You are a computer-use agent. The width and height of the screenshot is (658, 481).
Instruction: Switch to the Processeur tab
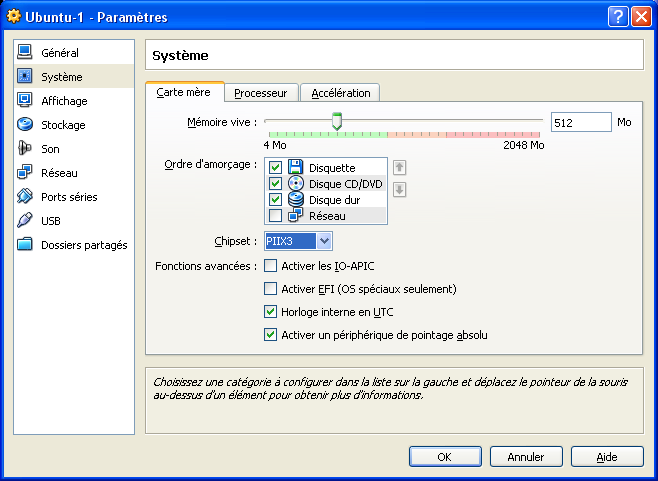pyautogui.click(x=261, y=93)
